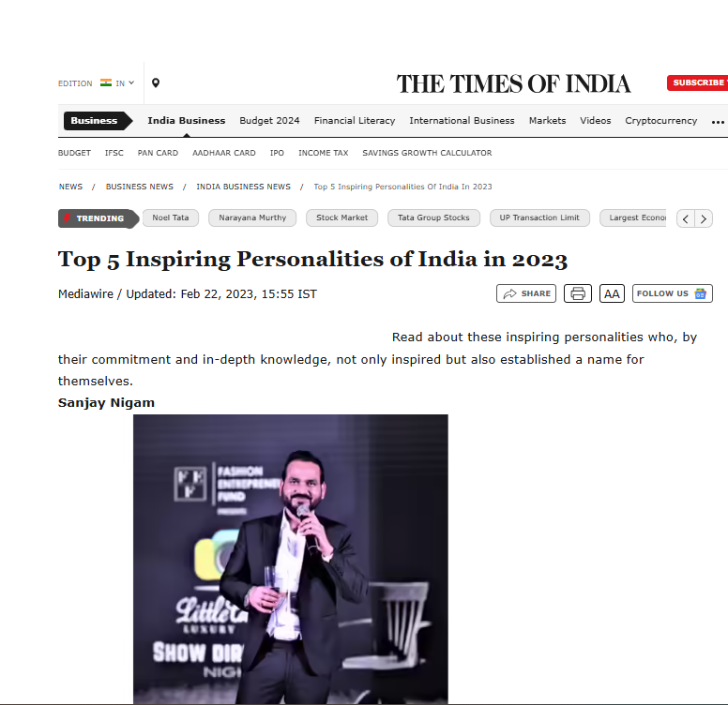
Task: Switch to the Markets tab
Action: pyautogui.click(x=547, y=121)
